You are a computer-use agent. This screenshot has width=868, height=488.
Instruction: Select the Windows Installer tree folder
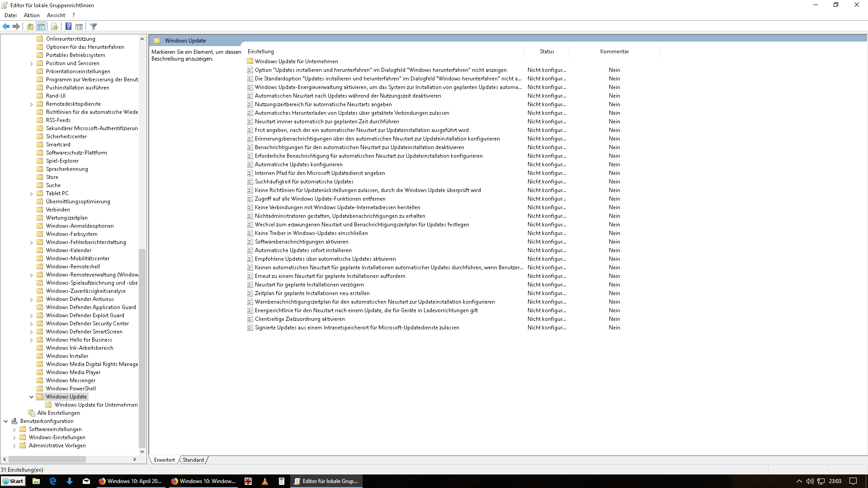[x=67, y=356]
